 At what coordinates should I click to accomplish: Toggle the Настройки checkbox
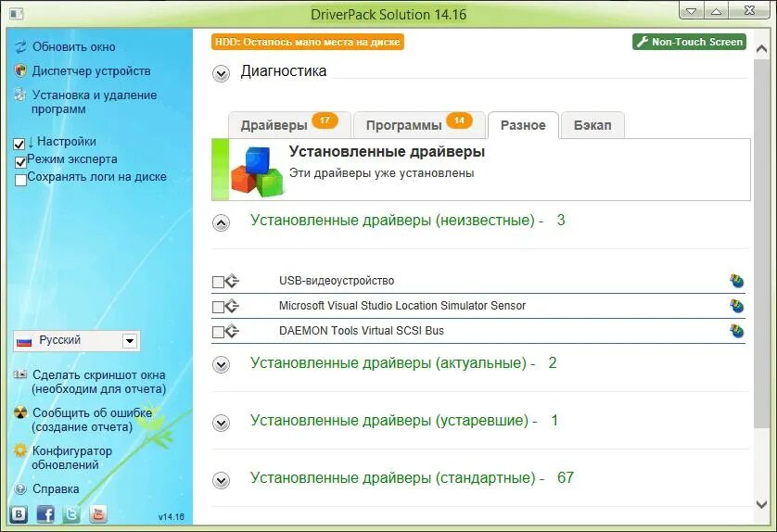click(x=19, y=145)
